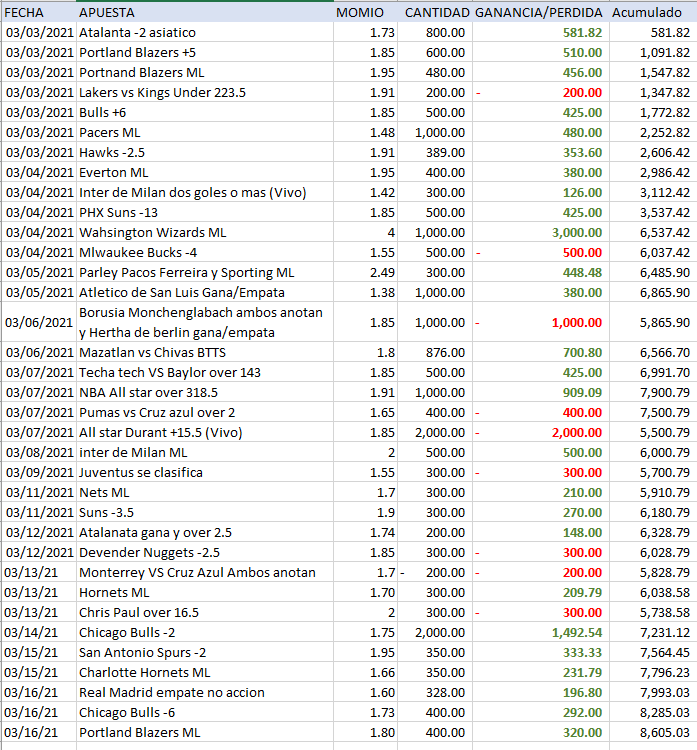Screen dimensions: 697x750
Task: Select the 209.79 gain value cell
Action: 541,593
